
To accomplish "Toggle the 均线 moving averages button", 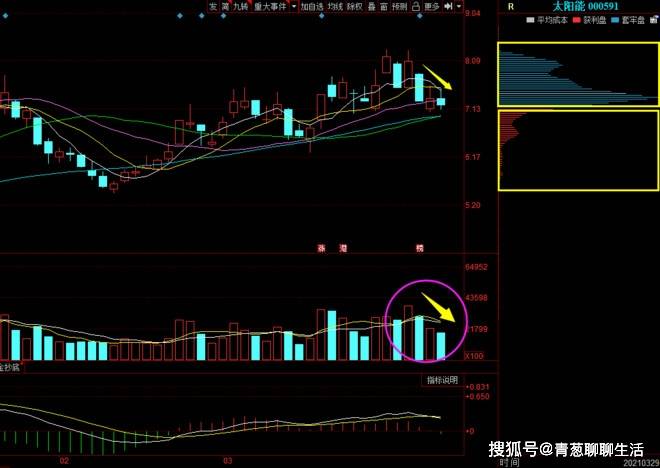I will pos(335,6).
